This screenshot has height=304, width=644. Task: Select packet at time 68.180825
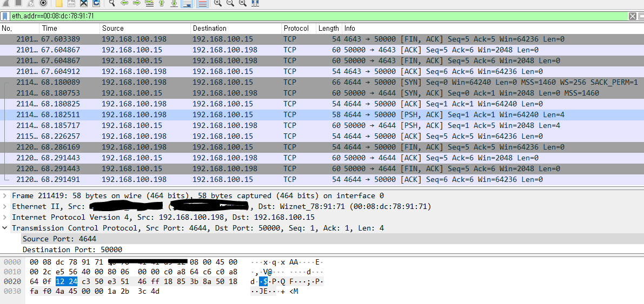coord(322,104)
